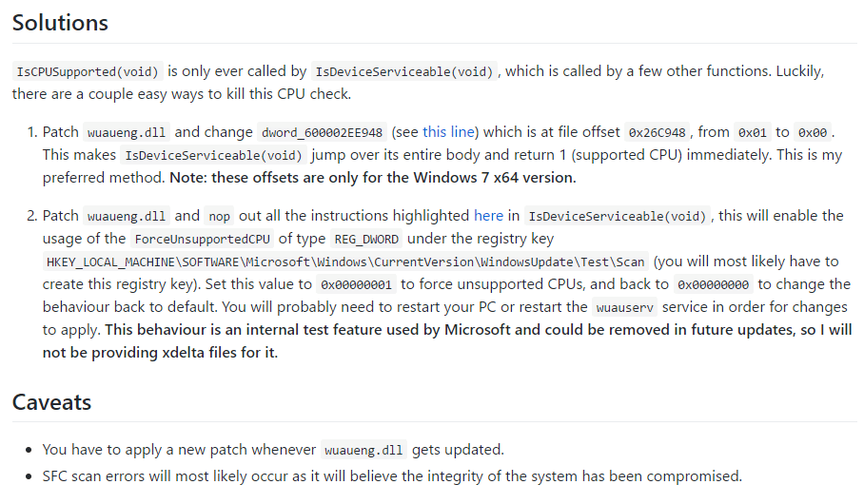Click the Caveats heading
This screenshot has width=864, height=504.
(x=51, y=402)
